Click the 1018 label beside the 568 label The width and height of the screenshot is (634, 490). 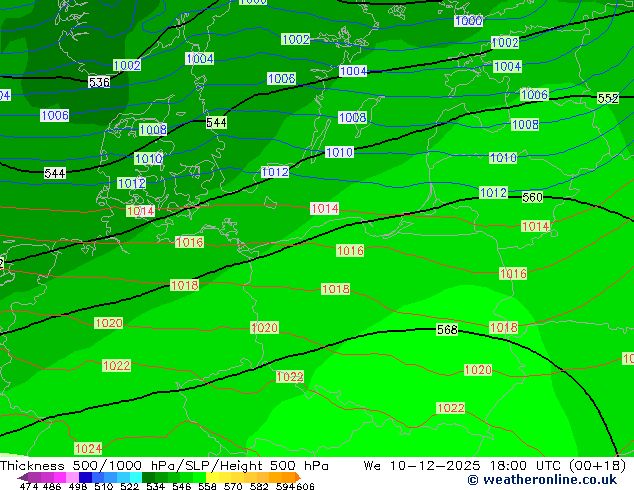tap(503, 327)
